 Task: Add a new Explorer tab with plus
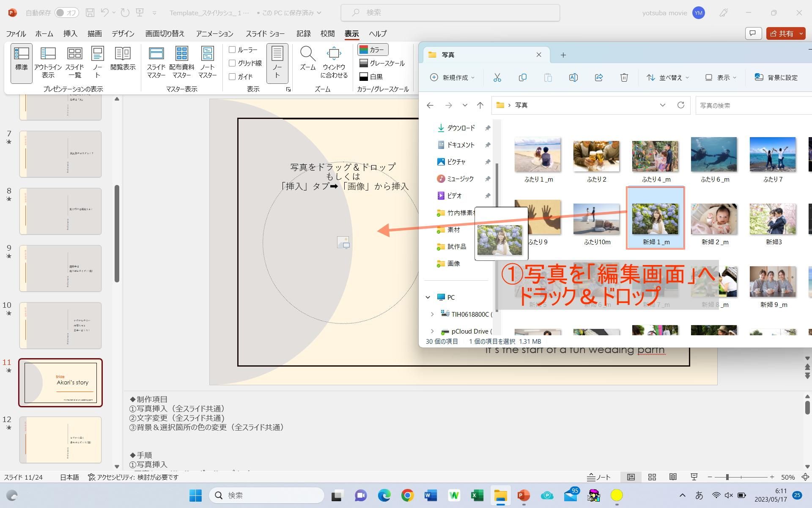(563, 55)
